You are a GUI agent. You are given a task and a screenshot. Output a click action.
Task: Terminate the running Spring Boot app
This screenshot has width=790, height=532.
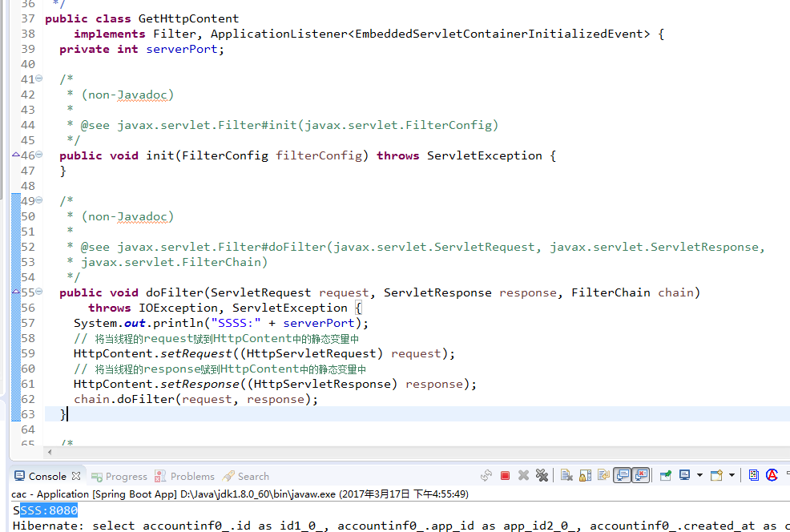click(x=505, y=476)
